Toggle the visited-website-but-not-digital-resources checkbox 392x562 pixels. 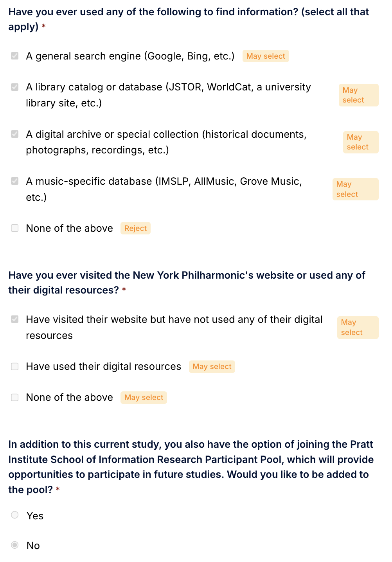point(15,319)
